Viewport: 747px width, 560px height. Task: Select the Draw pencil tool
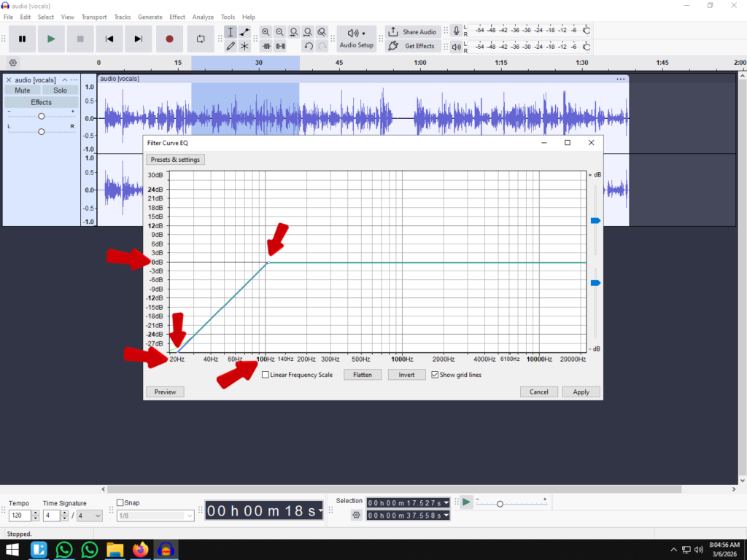pyautogui.click(x=231, y=46)
